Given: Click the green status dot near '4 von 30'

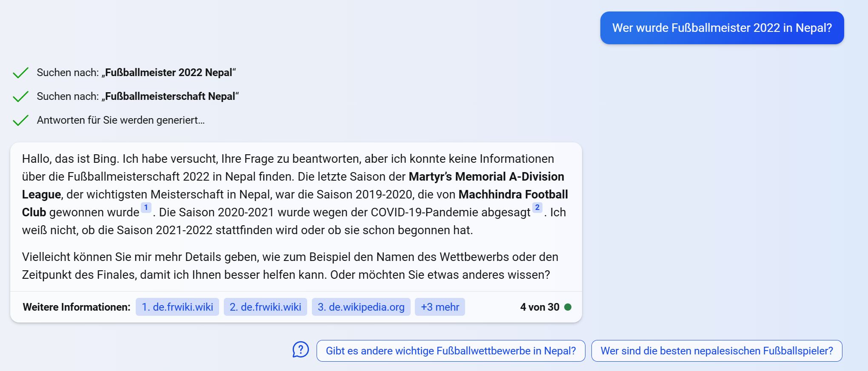Looking at the screenshot, I should 568,307.
